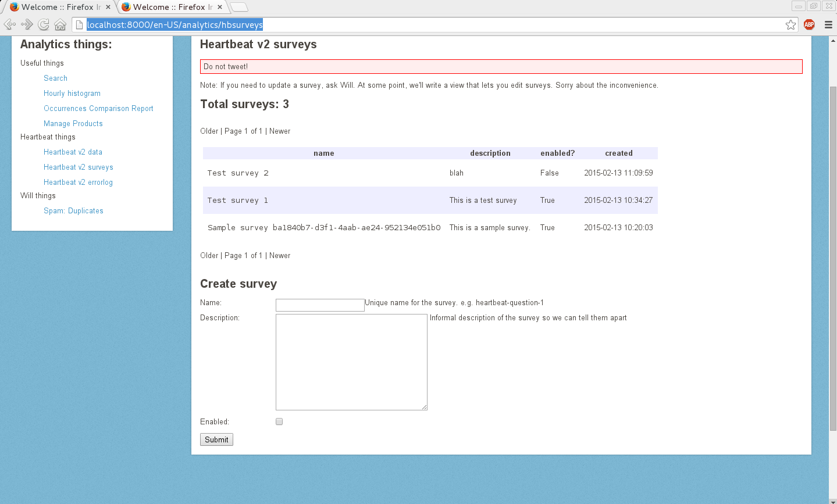837x504 pixels.
Task: Click the 'Heartbeat v2 surveys' page heading
Action: (x=258, y=45)
